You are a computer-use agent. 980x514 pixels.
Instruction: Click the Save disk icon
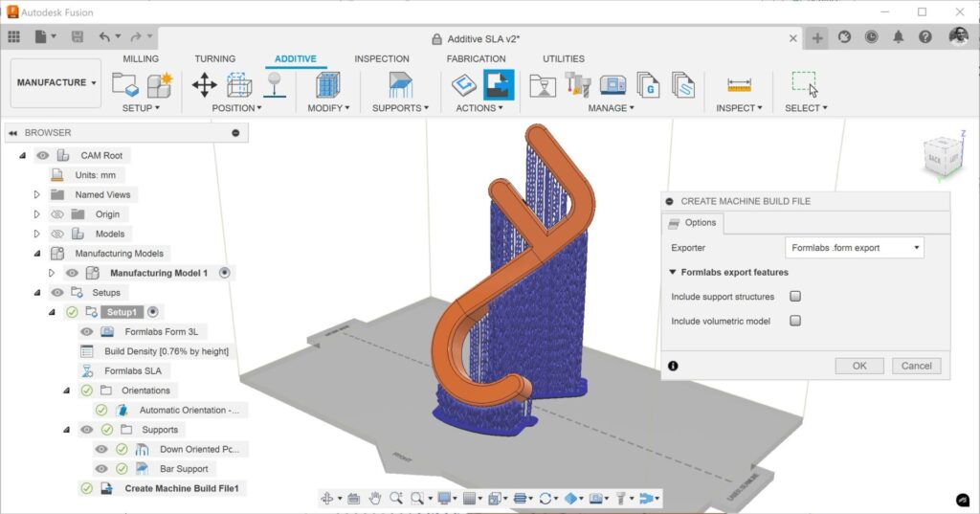(x=78, y=37)
